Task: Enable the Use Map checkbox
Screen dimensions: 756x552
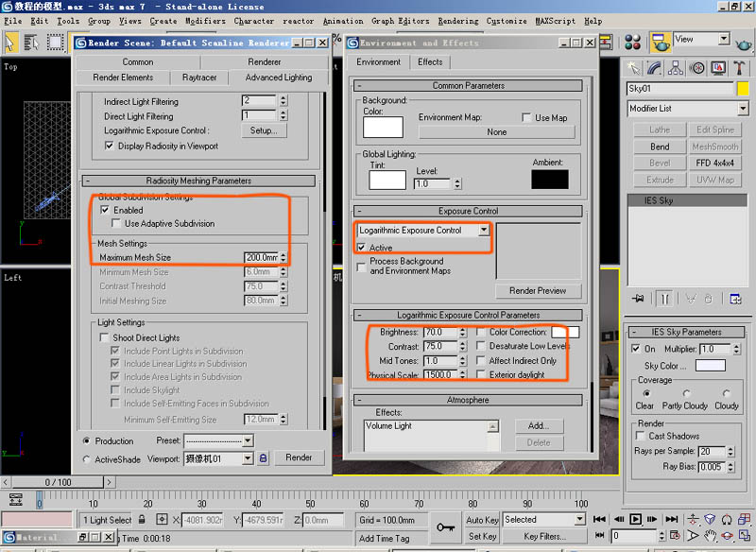Action: 526,117
